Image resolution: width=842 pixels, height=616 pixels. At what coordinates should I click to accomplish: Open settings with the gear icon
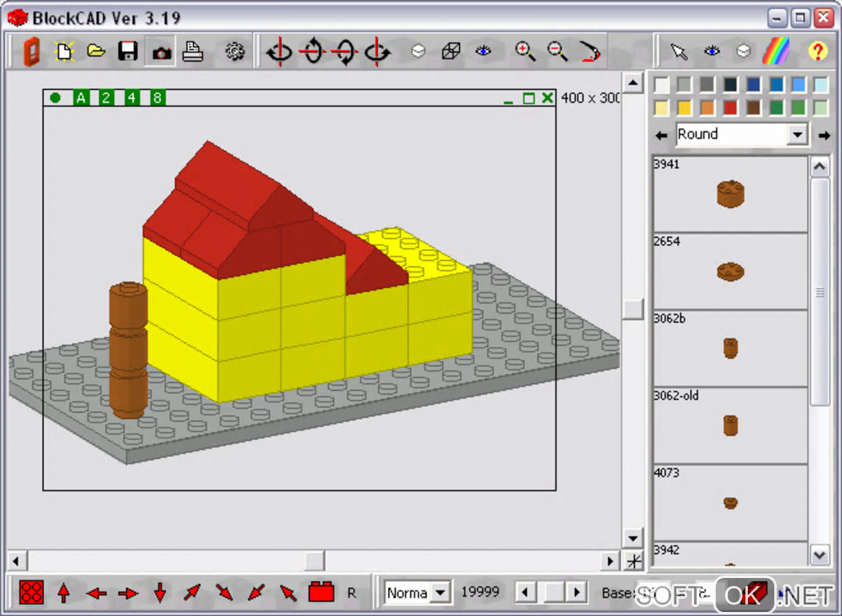coord(235,51)
